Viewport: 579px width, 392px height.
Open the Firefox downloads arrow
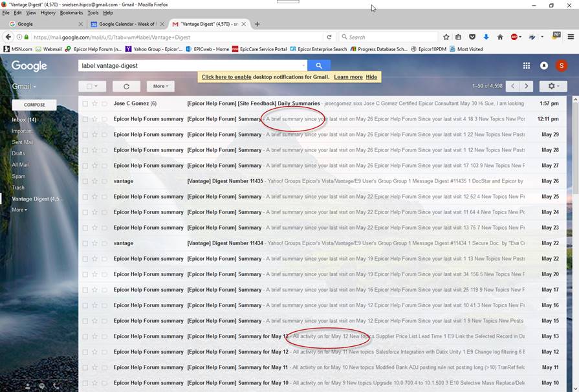point(486,37)
